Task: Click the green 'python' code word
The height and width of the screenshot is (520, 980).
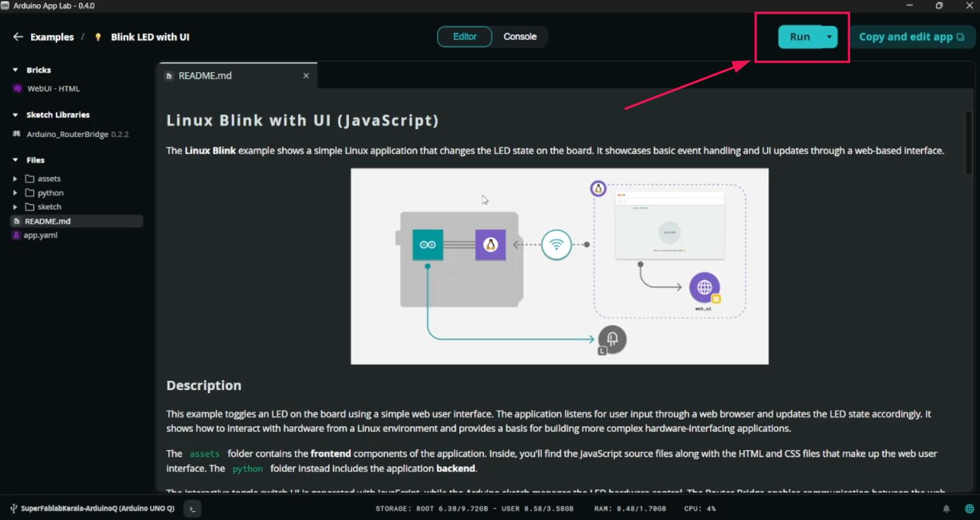Action: (x=248, y=469)
